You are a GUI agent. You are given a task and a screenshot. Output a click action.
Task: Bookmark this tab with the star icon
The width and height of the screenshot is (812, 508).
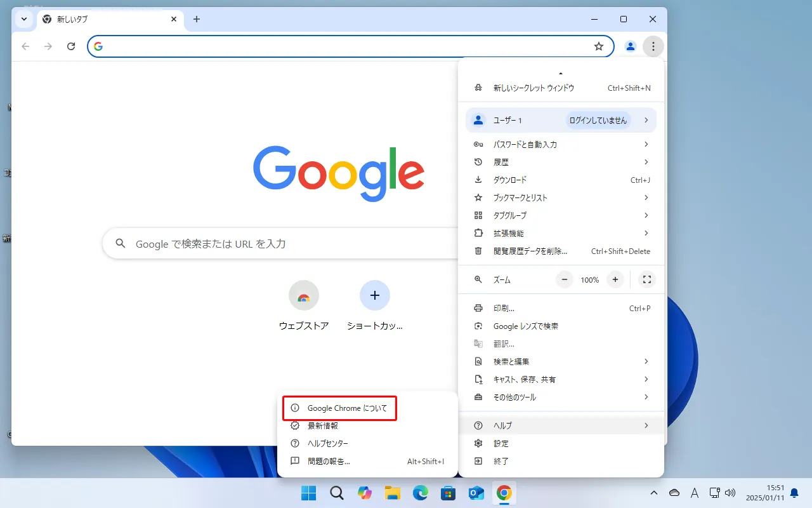599,46
